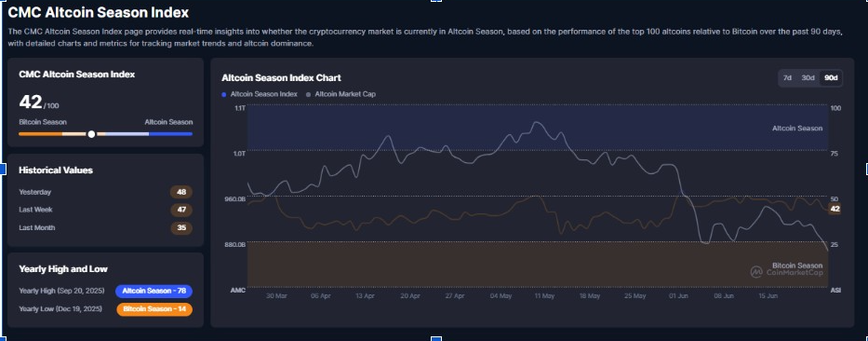Click the Bitcoin Season label above the gauge
This screenshot has width=868, height=341.
pyautogui.click(x=43, y=122)
